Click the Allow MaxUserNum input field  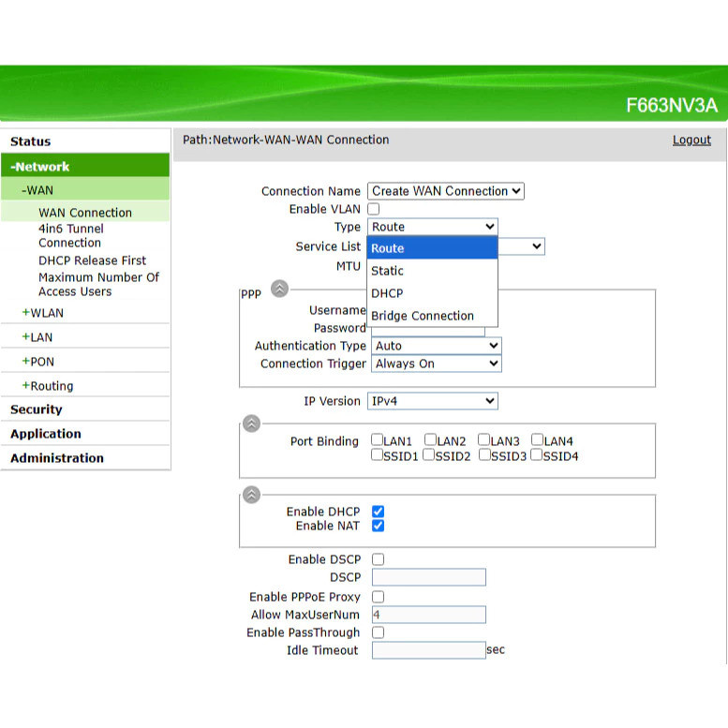coord(428,615)
